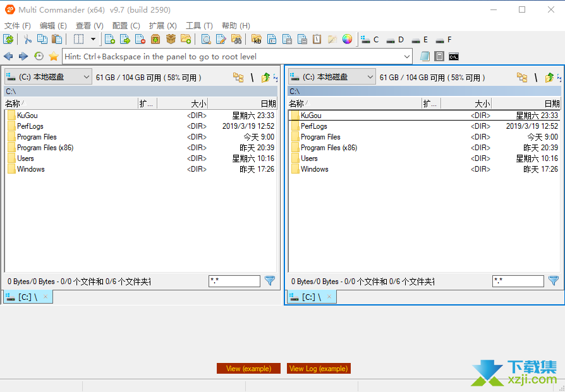
Task: Click the dashed-rectangle selection icon
Action: click(x=78, y=39)
